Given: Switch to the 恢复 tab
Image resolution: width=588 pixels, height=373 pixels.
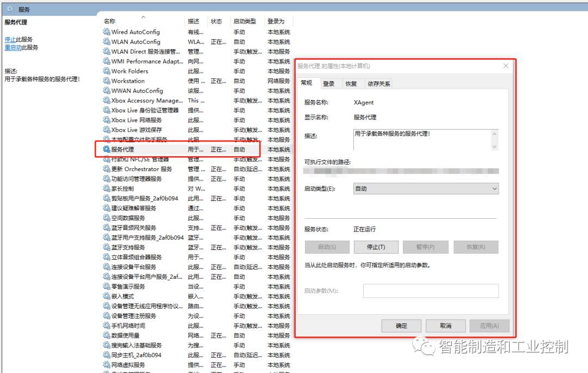Looking at the screenshot, I should (x=351, y=84).
